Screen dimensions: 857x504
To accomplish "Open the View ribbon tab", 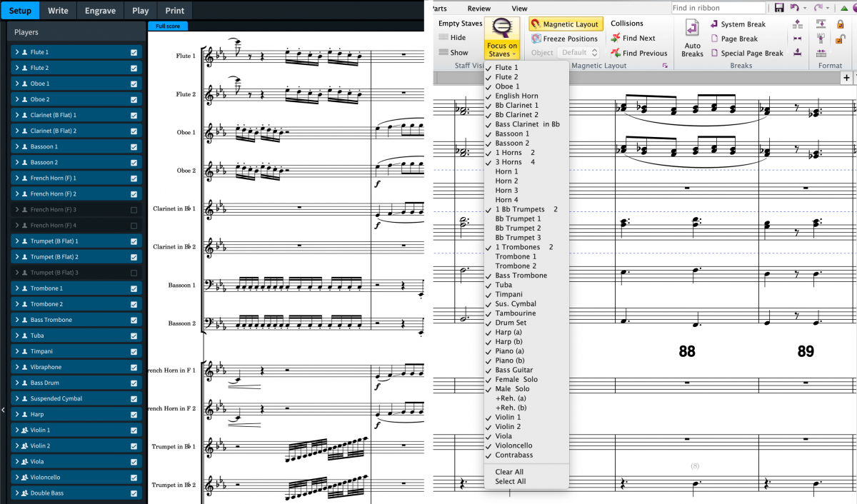I will (x=519, y=9).
